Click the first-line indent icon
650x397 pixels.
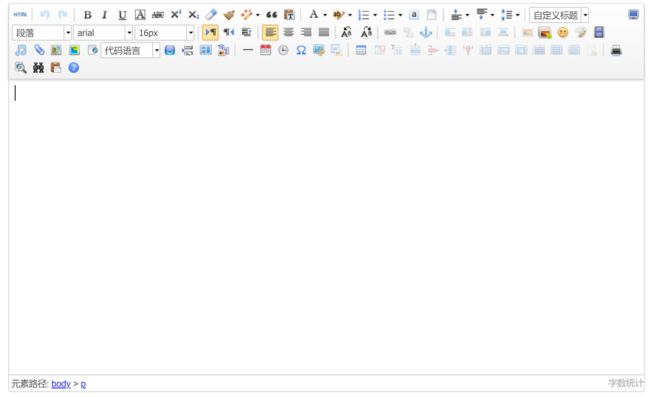coord(247,32)
